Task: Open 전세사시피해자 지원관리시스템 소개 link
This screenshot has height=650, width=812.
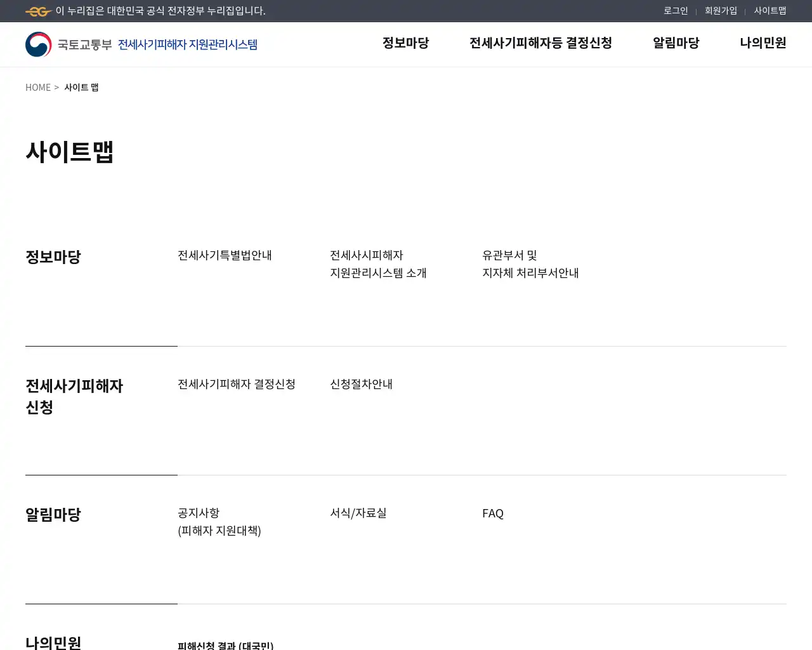Action: pos(378,264)
